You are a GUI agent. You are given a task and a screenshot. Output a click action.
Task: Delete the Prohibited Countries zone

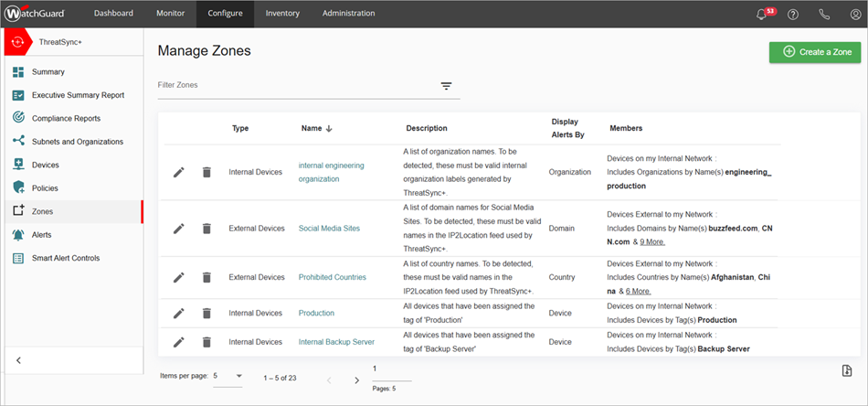206,277
